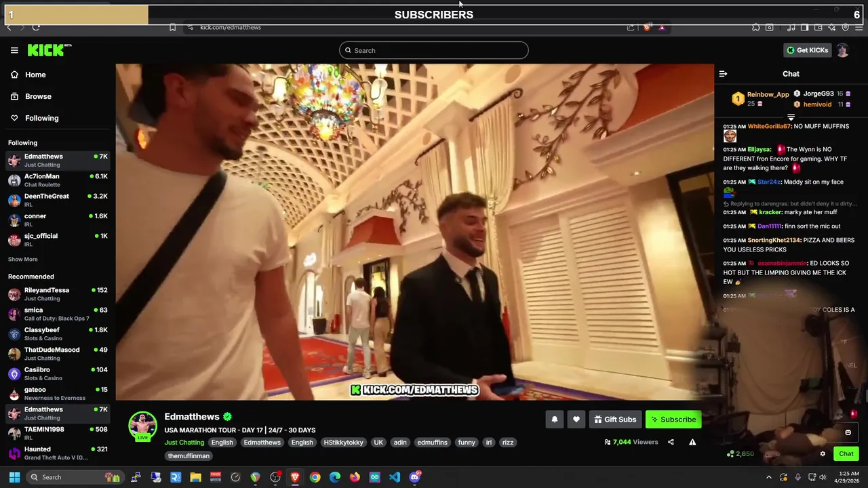Select the adin tag
Viewport: 868px width, 488px height.
(400, 443)
